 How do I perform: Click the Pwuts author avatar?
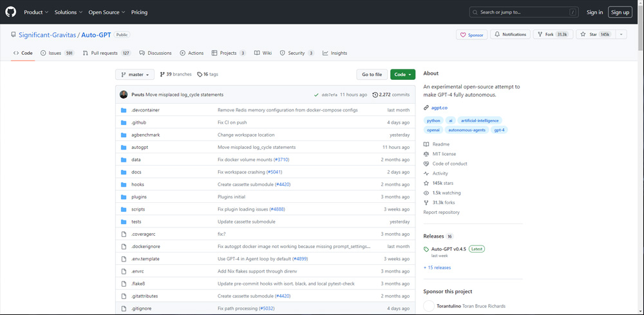point(124,95)
